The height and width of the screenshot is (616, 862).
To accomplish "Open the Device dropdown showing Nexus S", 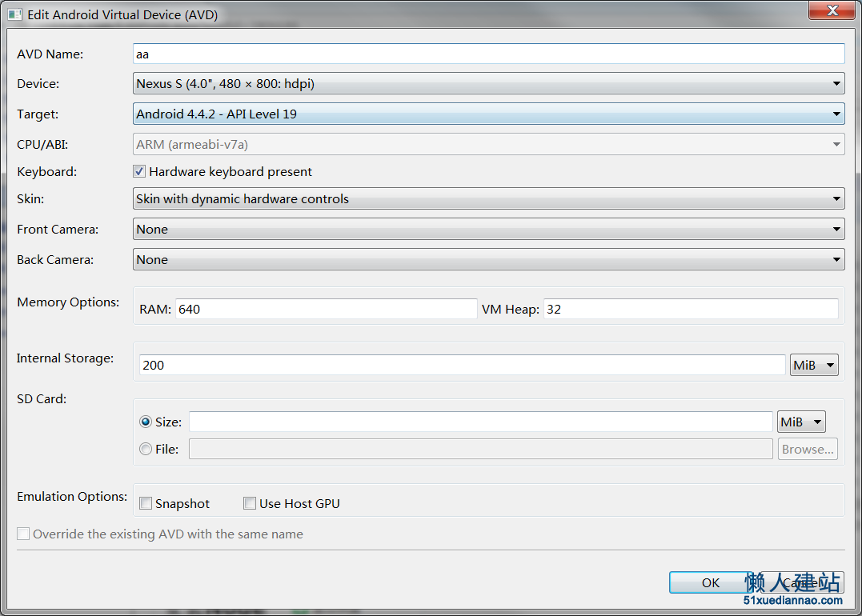I will tap(488, 83).
